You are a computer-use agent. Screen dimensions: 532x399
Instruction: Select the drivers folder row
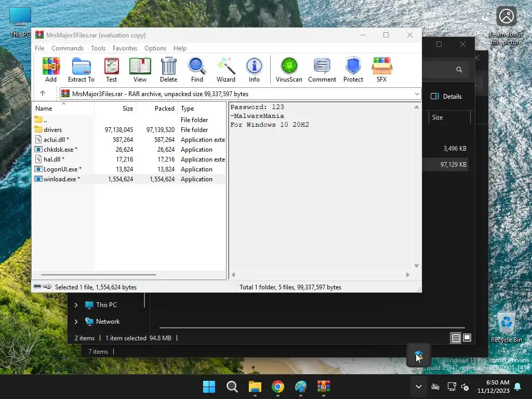(x=129, y=129)
